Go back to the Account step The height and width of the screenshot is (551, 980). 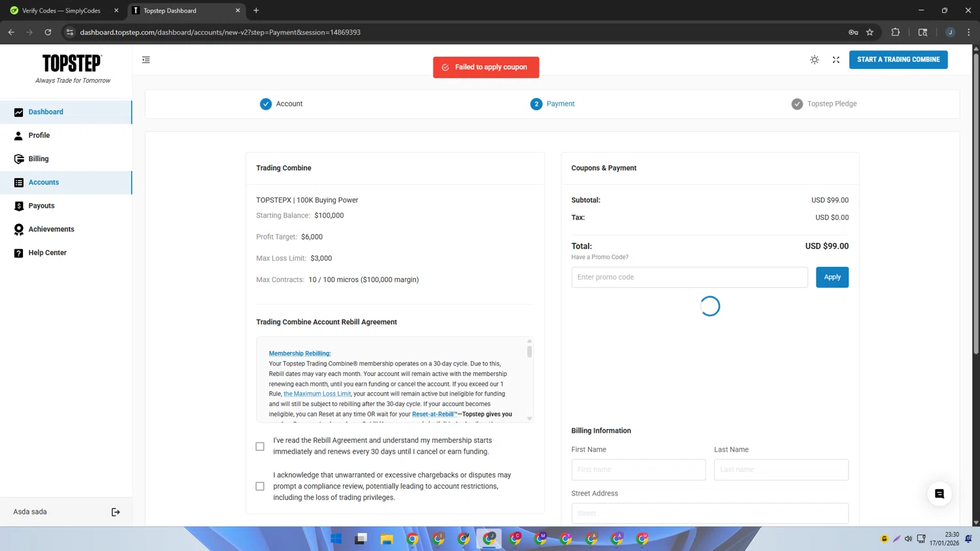tap(281, 104)
